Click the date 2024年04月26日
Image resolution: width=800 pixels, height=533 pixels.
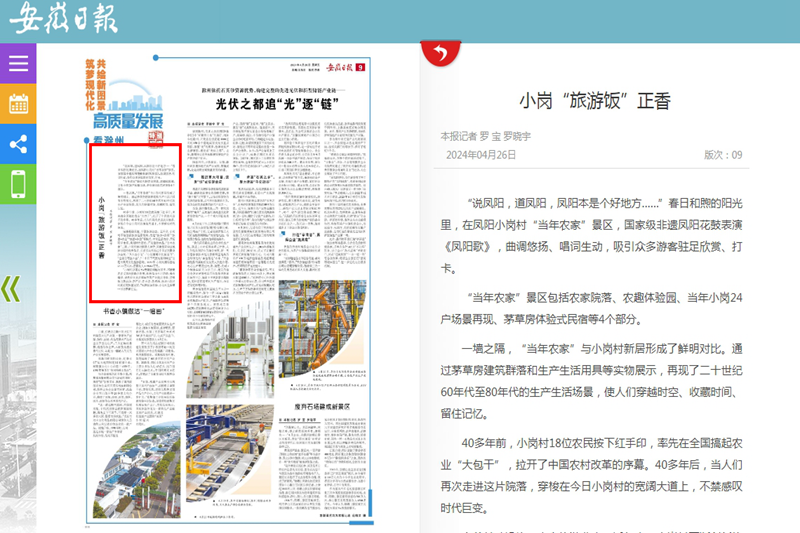tap(481, 155)
